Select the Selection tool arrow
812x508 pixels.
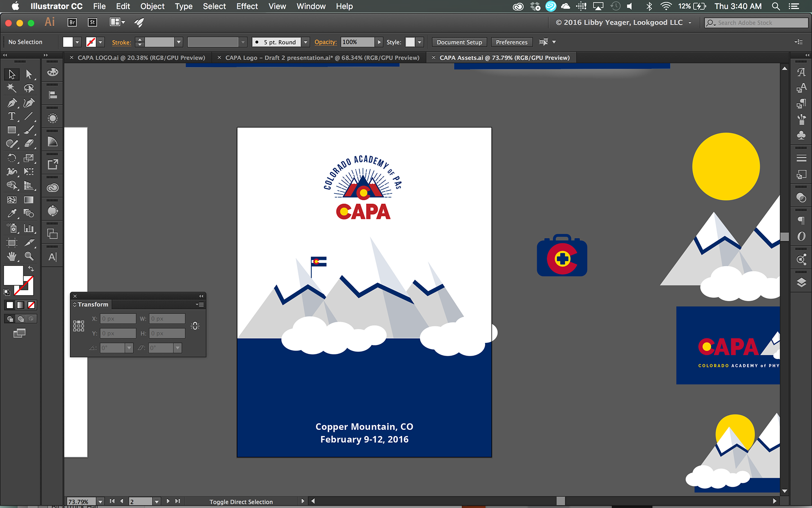coord(11,75)
